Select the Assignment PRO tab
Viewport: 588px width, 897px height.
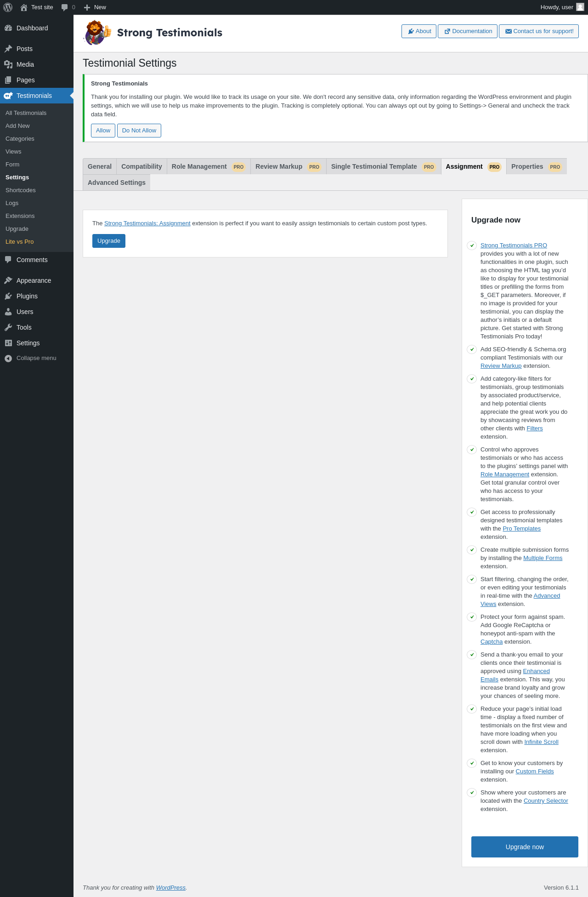coord(474,166)
